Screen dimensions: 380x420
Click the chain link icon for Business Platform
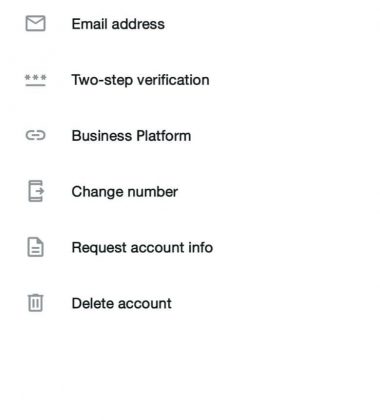[x=35, y=135]
